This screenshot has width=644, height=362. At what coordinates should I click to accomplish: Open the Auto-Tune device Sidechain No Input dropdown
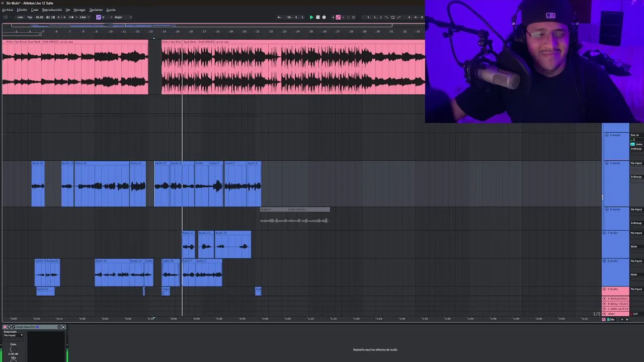click(x=14, y=335)
